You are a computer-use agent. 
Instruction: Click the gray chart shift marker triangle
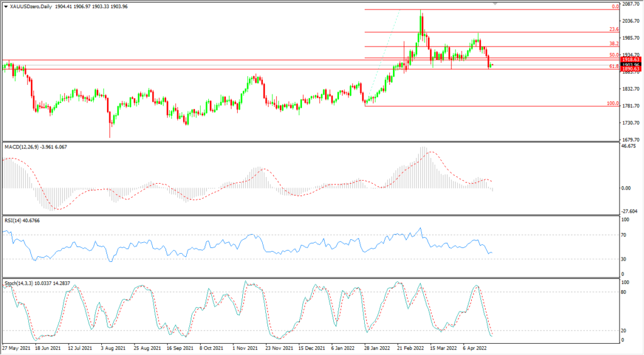pyautogui.click(x=495, y=4)
